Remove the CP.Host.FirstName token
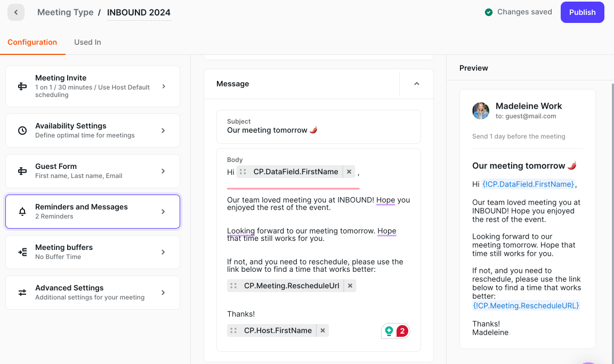 322,330
